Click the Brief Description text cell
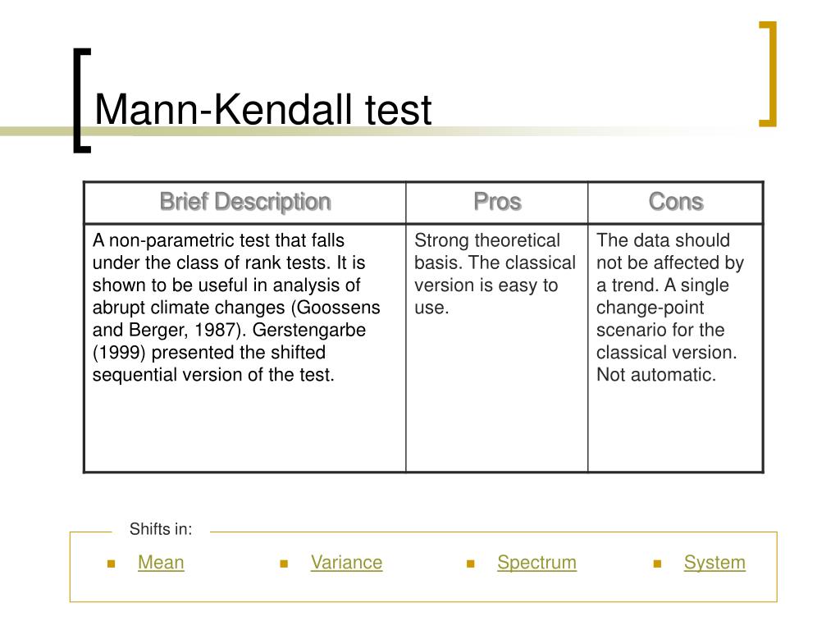Image resolution: width=840 pixels, height=630 pixels. [236, 308]
